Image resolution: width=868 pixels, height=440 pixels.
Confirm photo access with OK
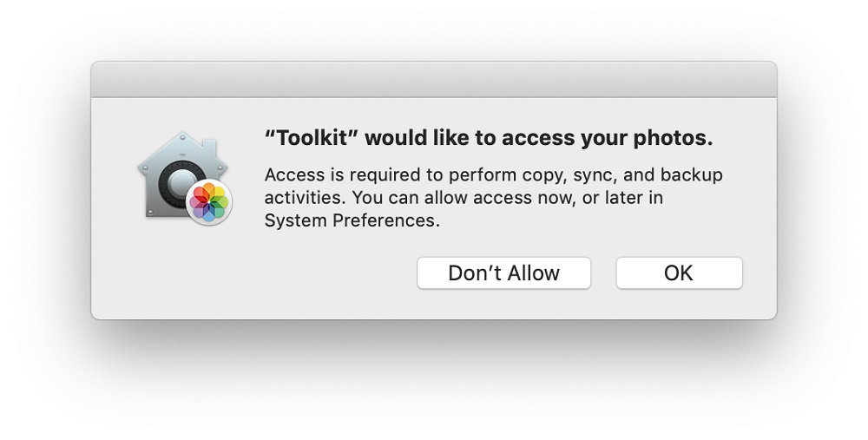click(x=679, y=273)
